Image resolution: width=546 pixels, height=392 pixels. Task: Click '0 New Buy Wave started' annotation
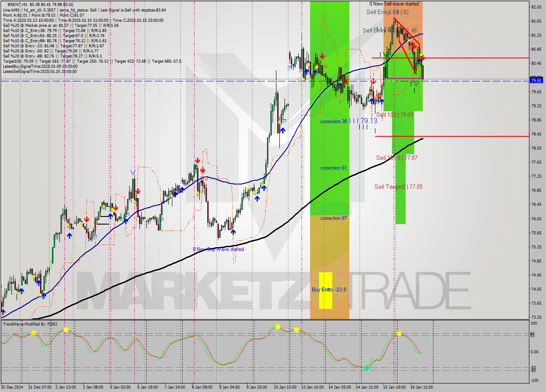click(x=218, y=249)
